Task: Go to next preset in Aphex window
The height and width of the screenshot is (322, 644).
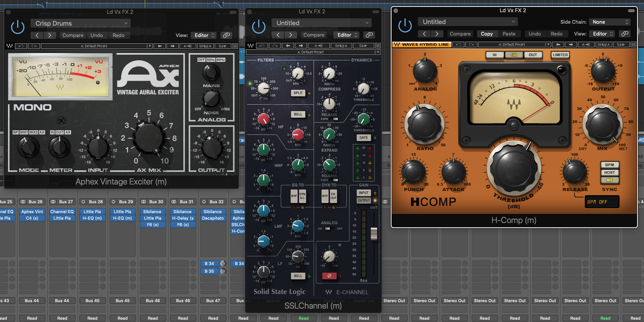Action: (50, 35)
